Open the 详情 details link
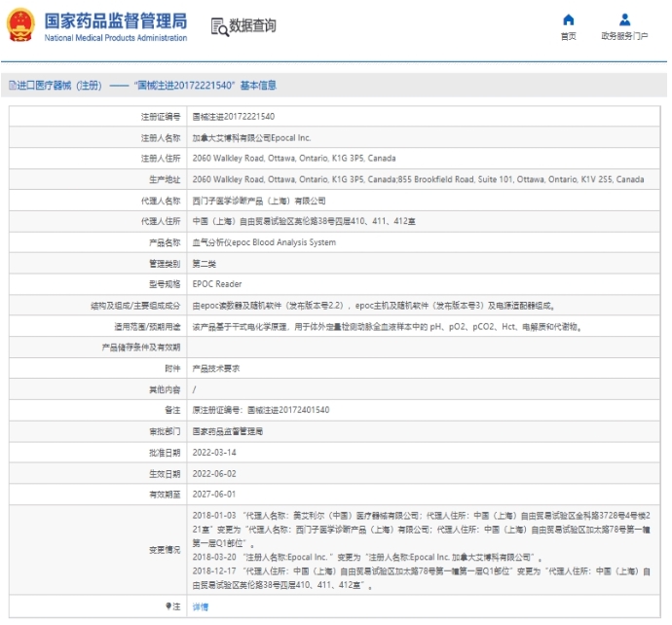This screenshot has width=672, height=625. coord(200,607)
